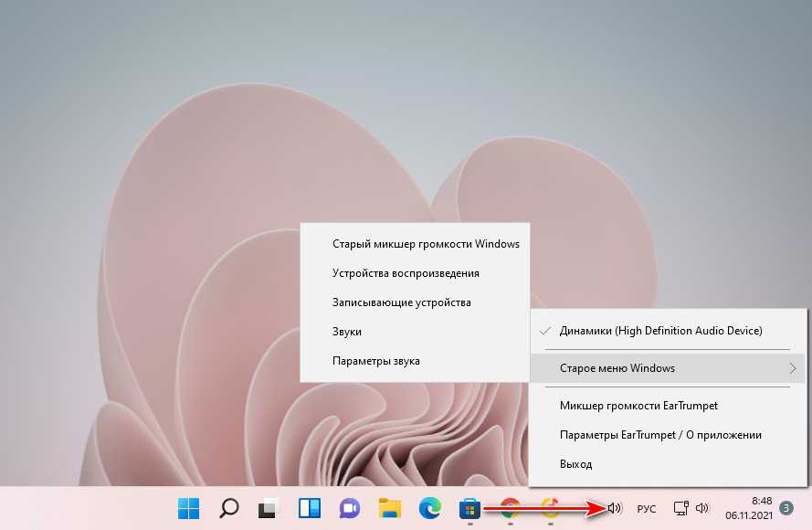Open File Explorer from the taskbar
The height and width of the screenshot is (530, 812).
coord(390,508)
